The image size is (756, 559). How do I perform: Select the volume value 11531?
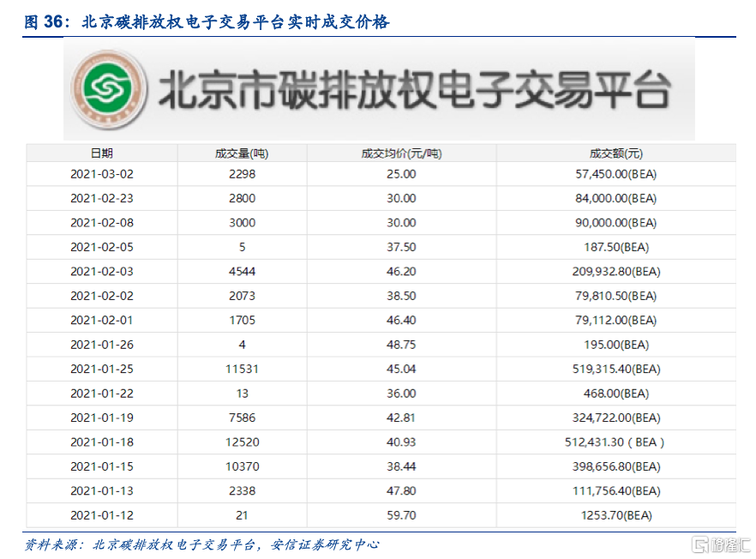tap(242, 369)
